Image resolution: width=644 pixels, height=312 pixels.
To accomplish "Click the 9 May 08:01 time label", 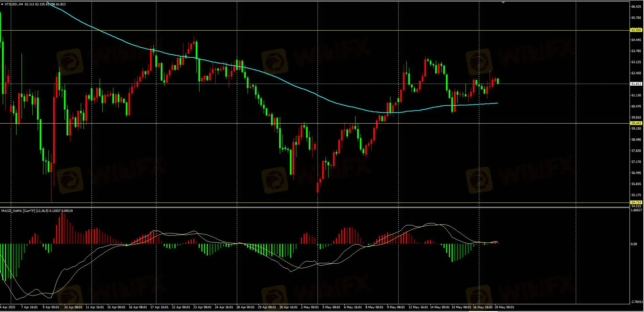I will click(396, 307).
